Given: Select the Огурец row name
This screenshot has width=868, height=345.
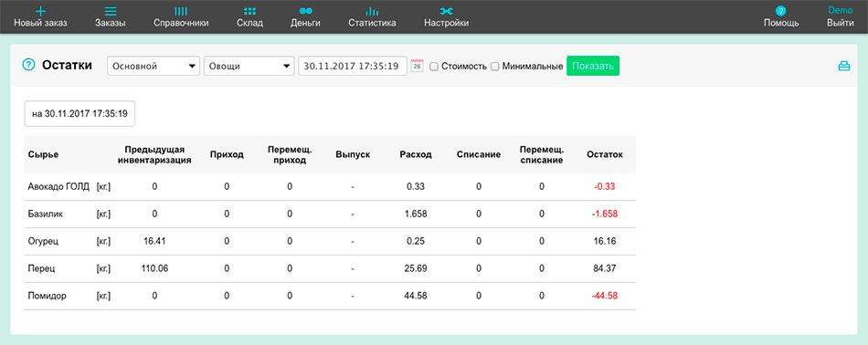Looking at the screenshot, I should (x=44, y=241).
